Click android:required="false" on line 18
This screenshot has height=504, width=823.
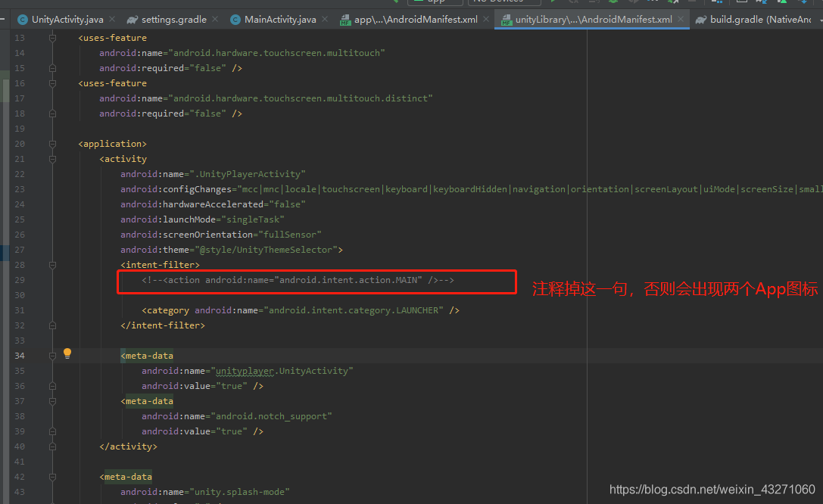pos(163,114)
